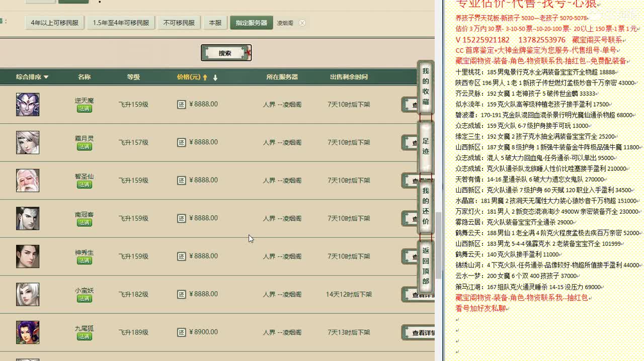Click 飞升189级 level text

pos(133,332)
